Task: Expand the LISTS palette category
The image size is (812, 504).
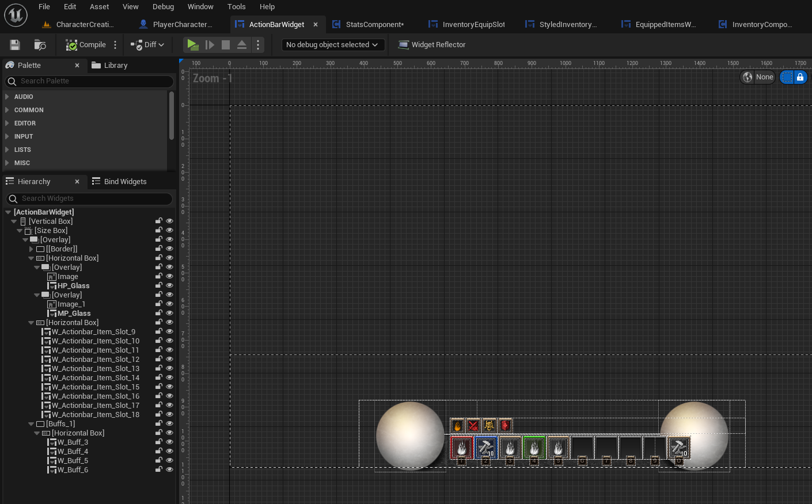Action: coord(7,150)
